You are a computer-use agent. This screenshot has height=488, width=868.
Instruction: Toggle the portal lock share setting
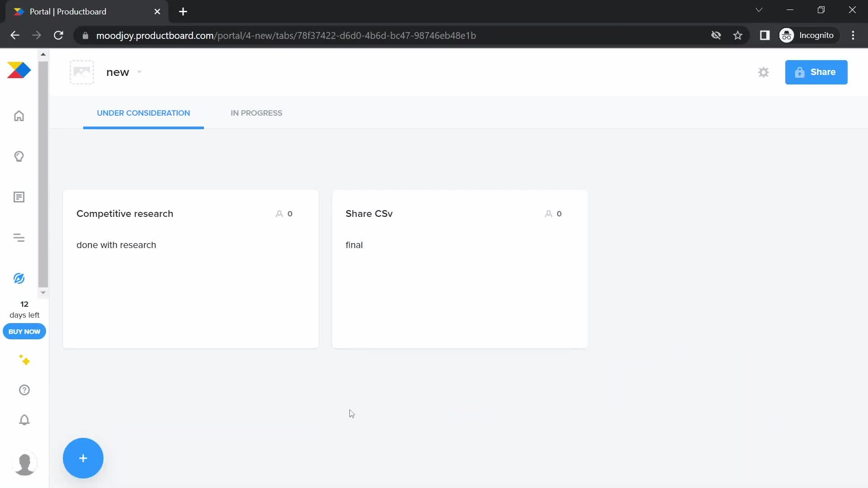800,72
